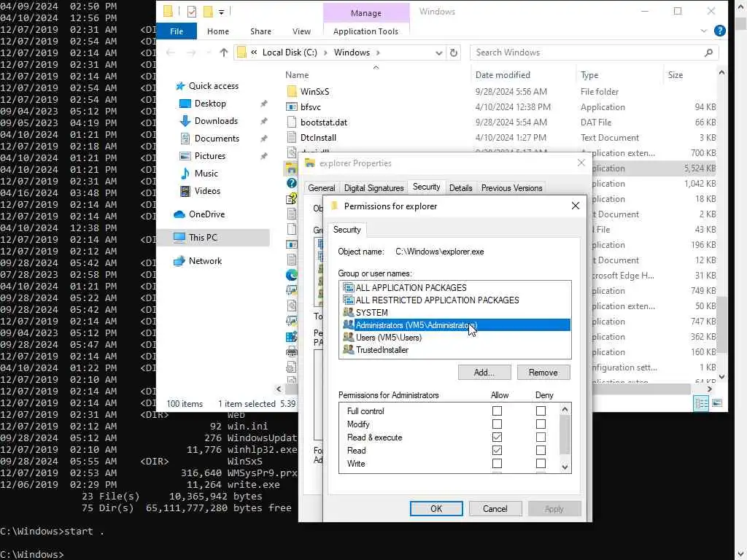Open Videos folder in sidebar
The image size is (747, 560).
click(207, 191)
